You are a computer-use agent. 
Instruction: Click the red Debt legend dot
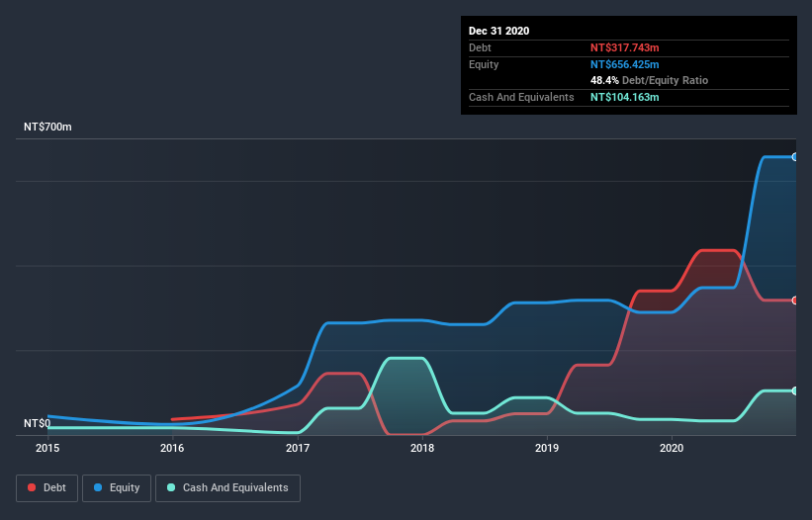click(x=32, y=487)
